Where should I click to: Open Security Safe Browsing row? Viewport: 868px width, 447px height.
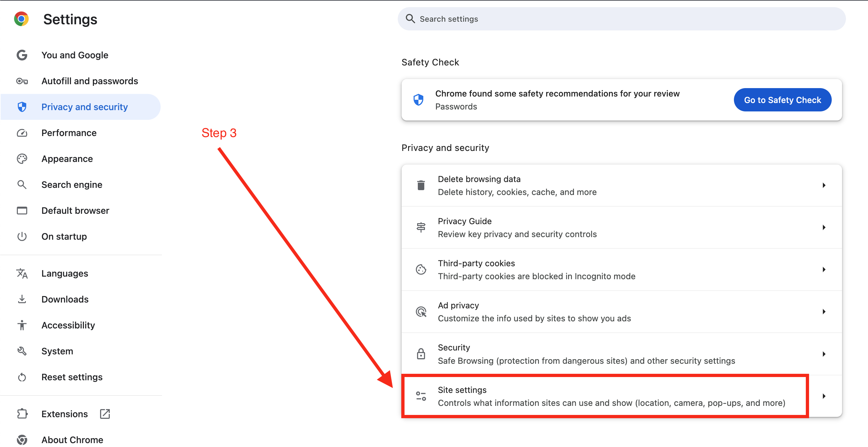621,354
